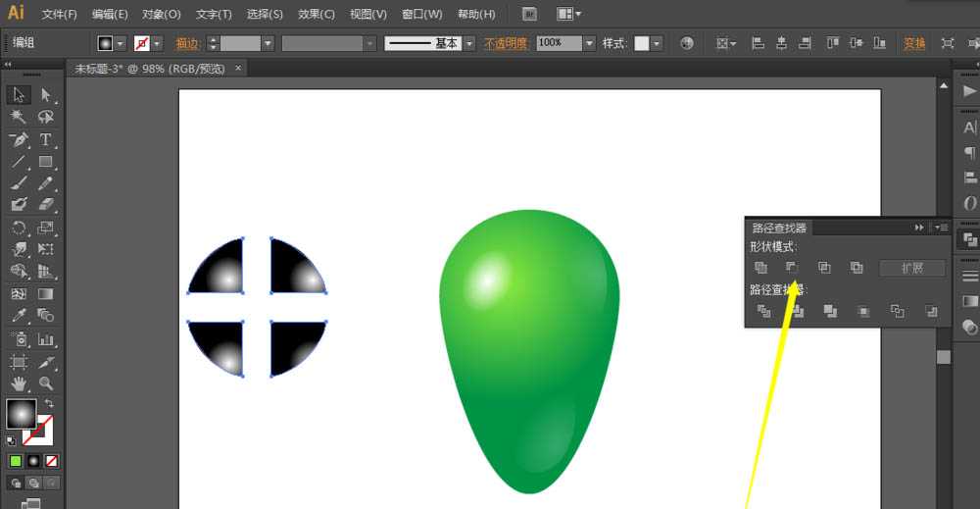Open the 对象(O) menu
980x509 pixels.
coord(162,14)
